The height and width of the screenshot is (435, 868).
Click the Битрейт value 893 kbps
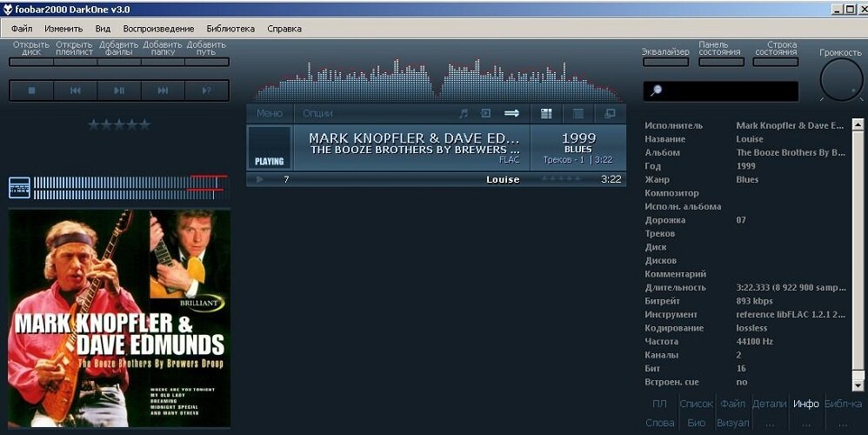[x=755, y=301]
